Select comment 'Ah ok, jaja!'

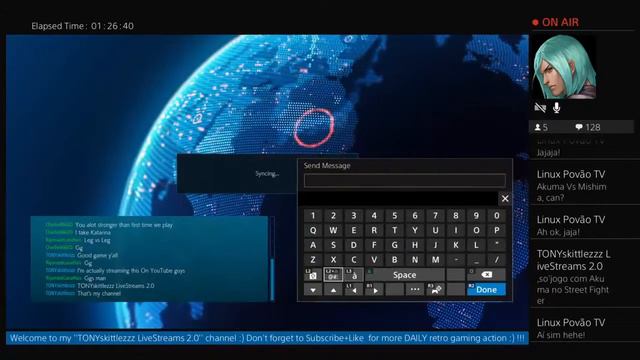pyautogui.click(x=558, y=232)
